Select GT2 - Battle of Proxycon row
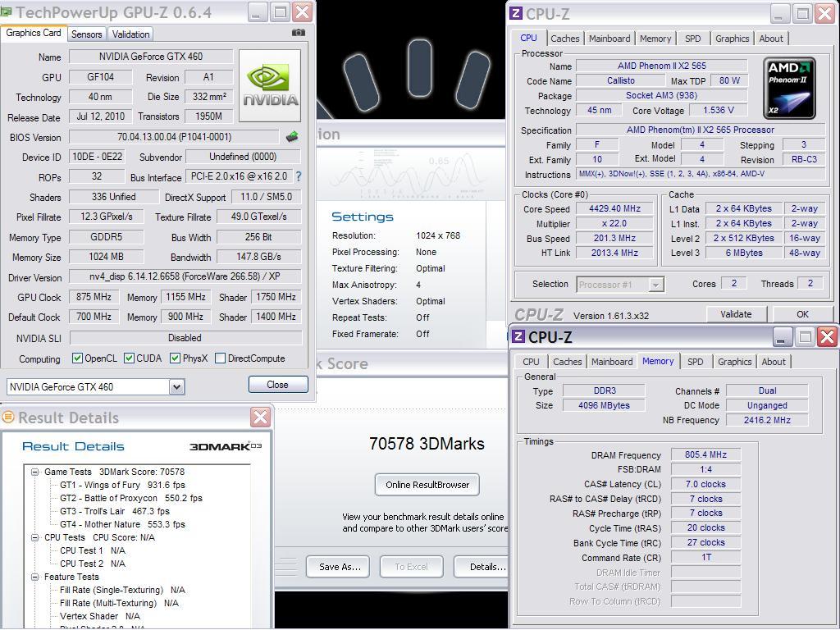The image size is (840, 630). (x=130, y=498)
